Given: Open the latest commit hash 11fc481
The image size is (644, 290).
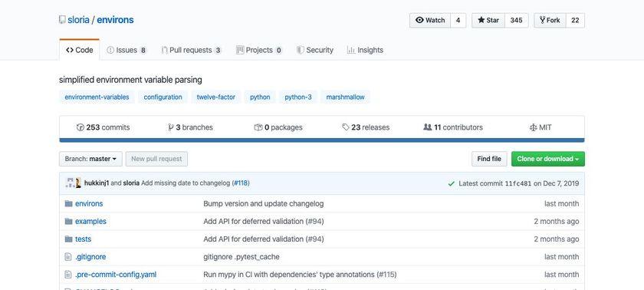Looking at the screenshot, I should point(518,183).
